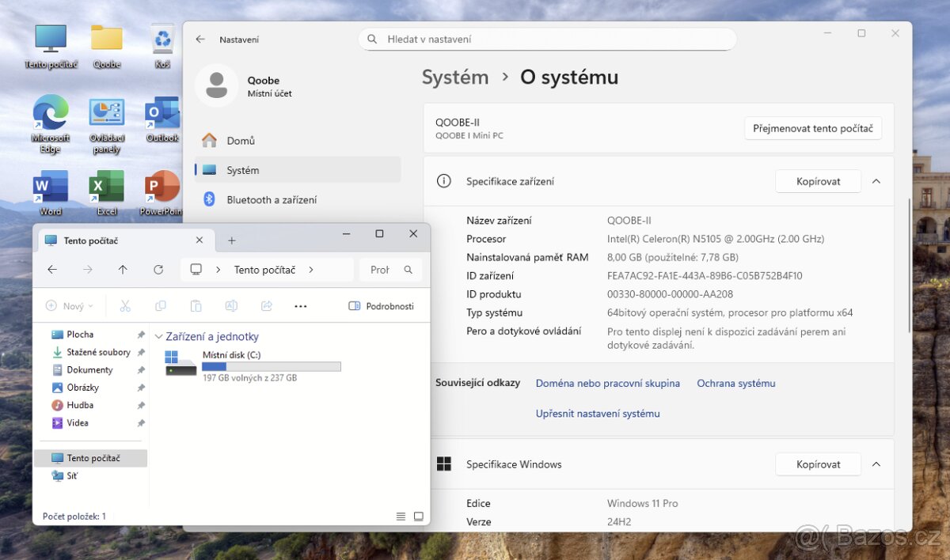Collapse the Specifikace Windows section
The height and width of the screenshot is (560, 950).
[876, 464]
